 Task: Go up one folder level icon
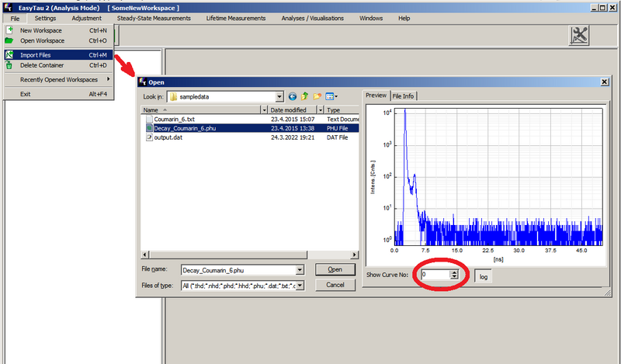[305, 96]
